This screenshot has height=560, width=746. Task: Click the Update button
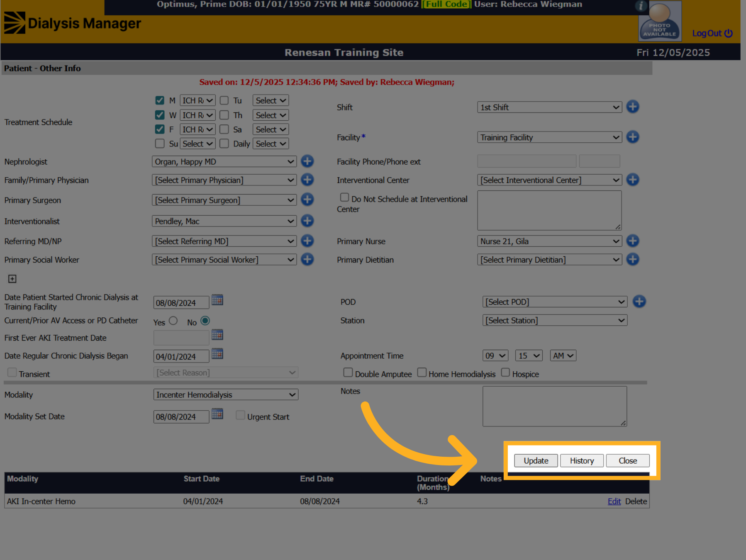pos(536,460)
